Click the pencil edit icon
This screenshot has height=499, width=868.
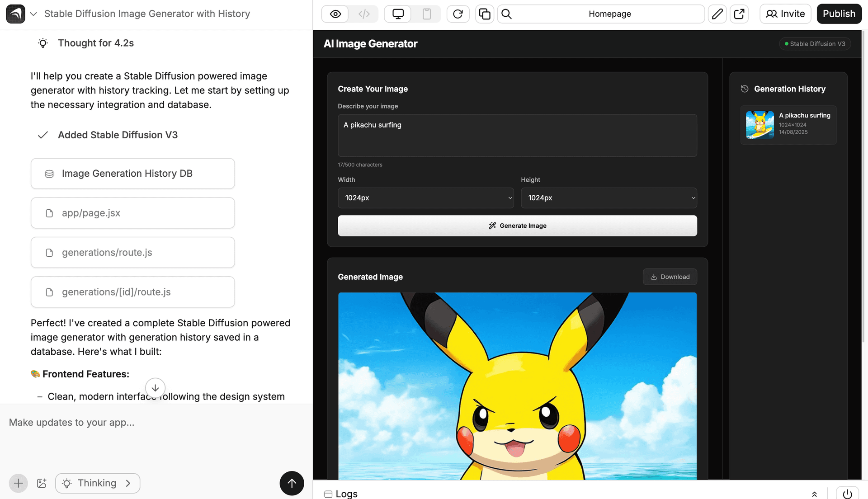click(x=717, y=14)
